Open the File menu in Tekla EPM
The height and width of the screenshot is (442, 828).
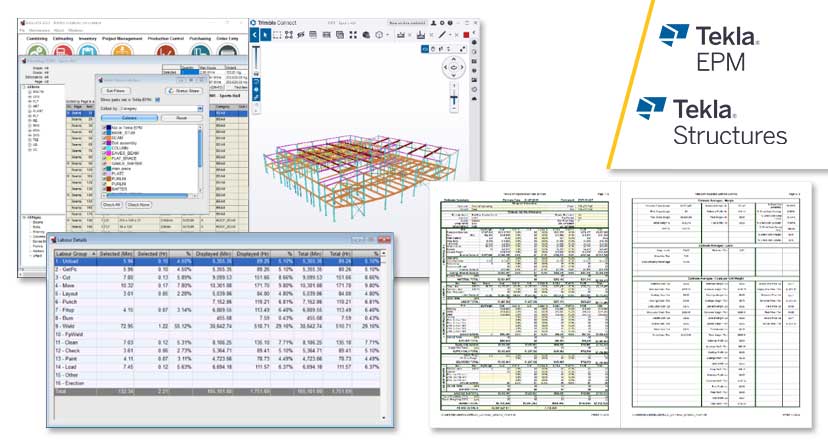[22, 31]
